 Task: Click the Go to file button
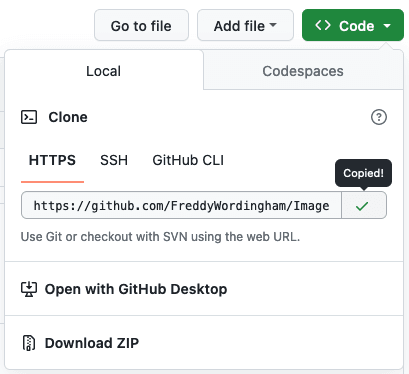coord(141,25)
